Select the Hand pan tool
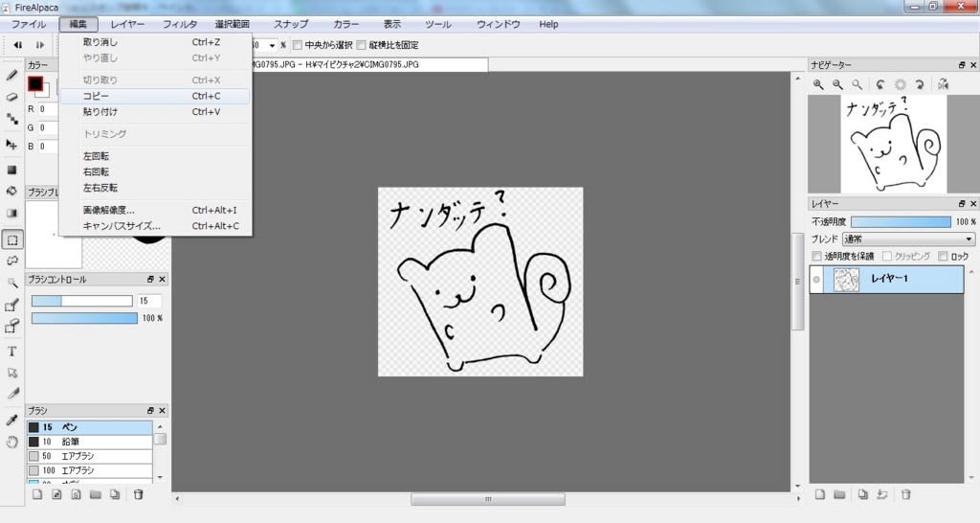 11,443
